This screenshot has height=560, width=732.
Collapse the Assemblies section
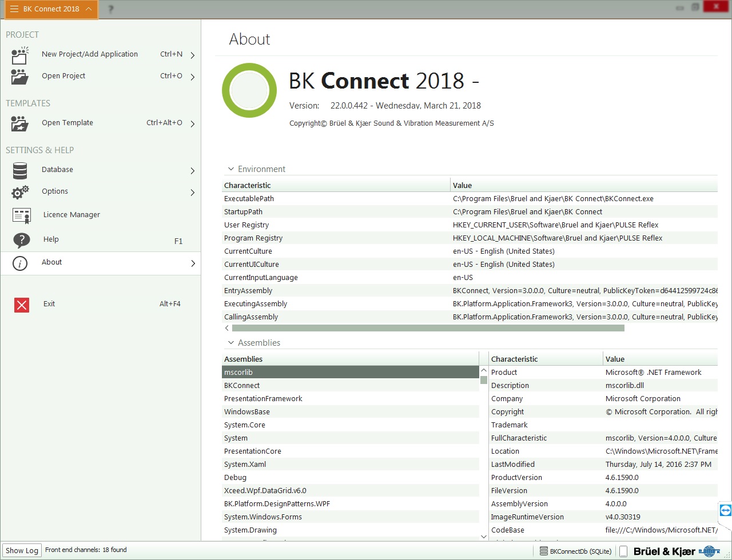tap(231, 343)
